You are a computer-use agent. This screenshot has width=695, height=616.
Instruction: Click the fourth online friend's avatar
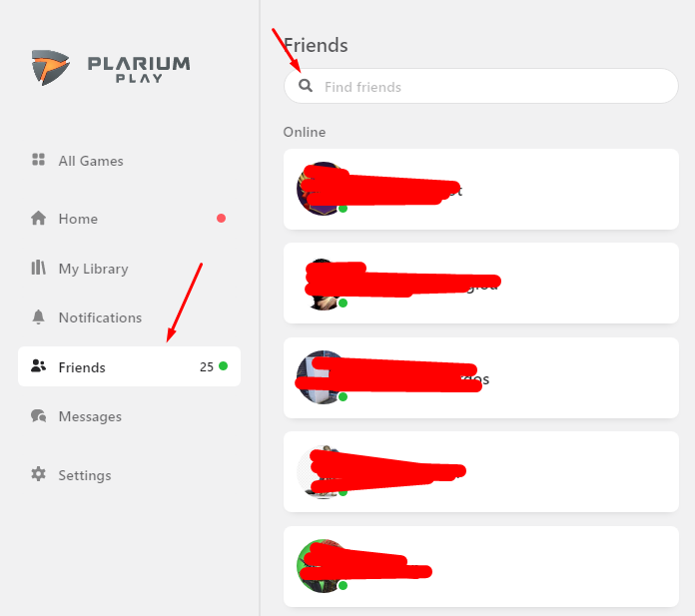coord(324,471)
